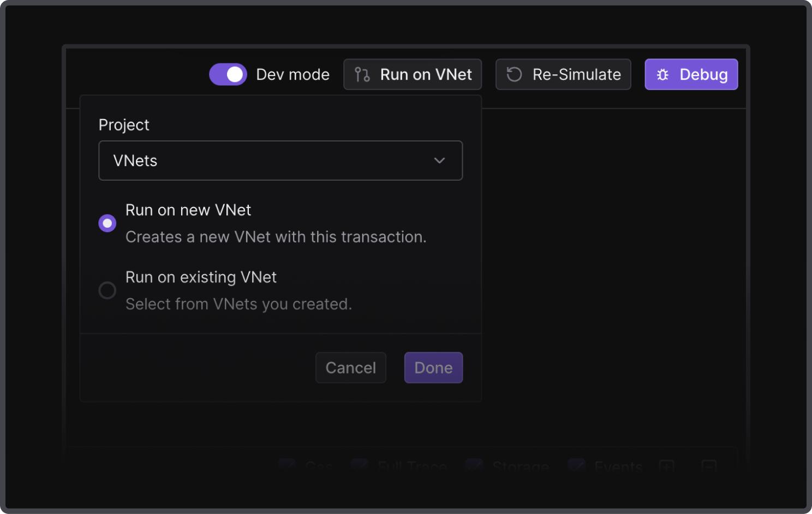Viewport: 812px width, 514px height.
Task: Click the fork icon beside Run on VNet
Action: 362,74
